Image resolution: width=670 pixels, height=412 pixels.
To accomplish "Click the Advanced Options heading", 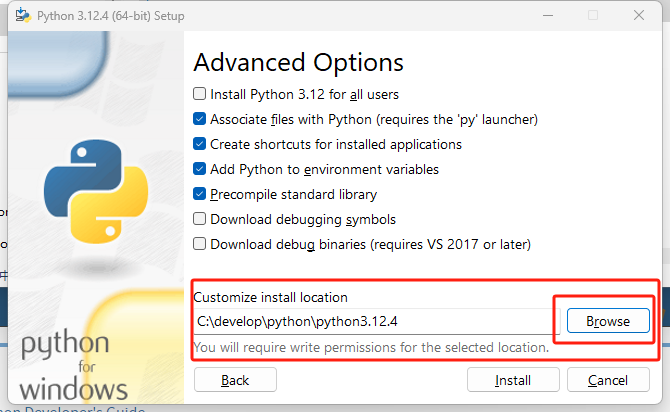I will click(298, 62).
